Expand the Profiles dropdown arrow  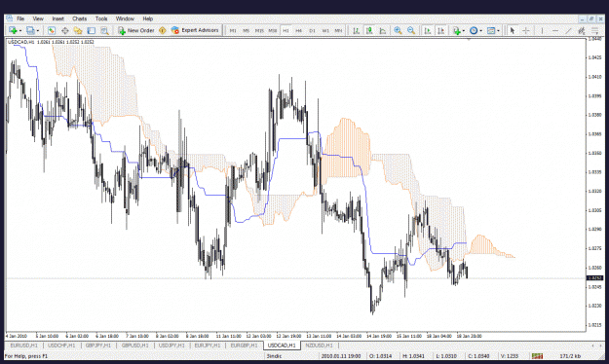(x=38, y=30)
